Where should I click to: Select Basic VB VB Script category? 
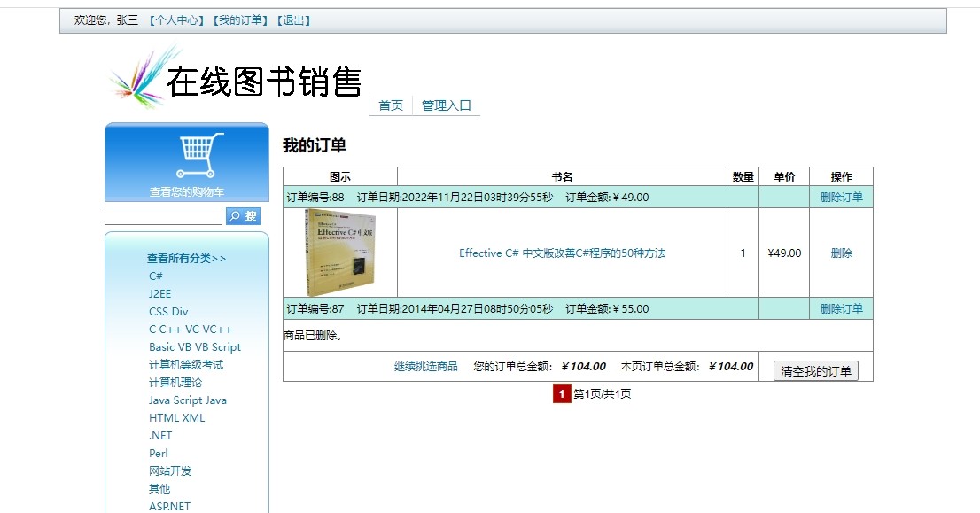click(194, 346)
